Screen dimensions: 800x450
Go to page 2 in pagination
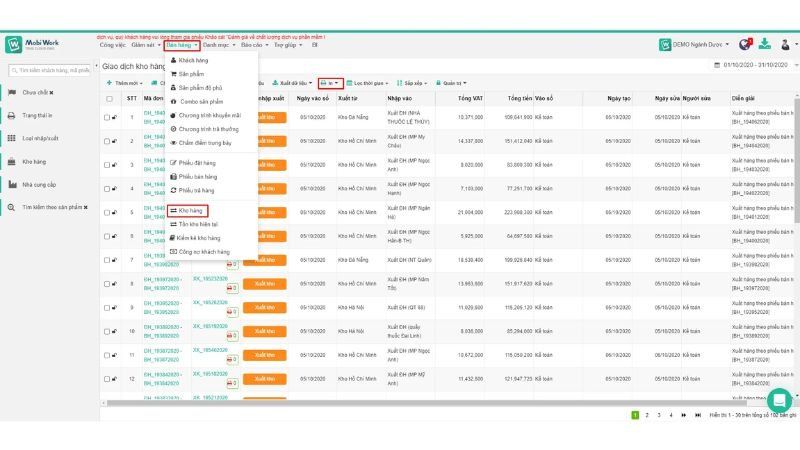[647, 415]
